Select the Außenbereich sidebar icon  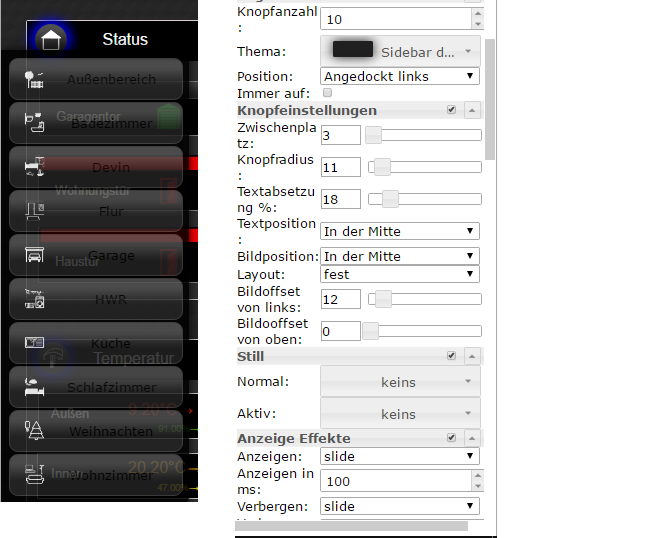pos(34,80)
